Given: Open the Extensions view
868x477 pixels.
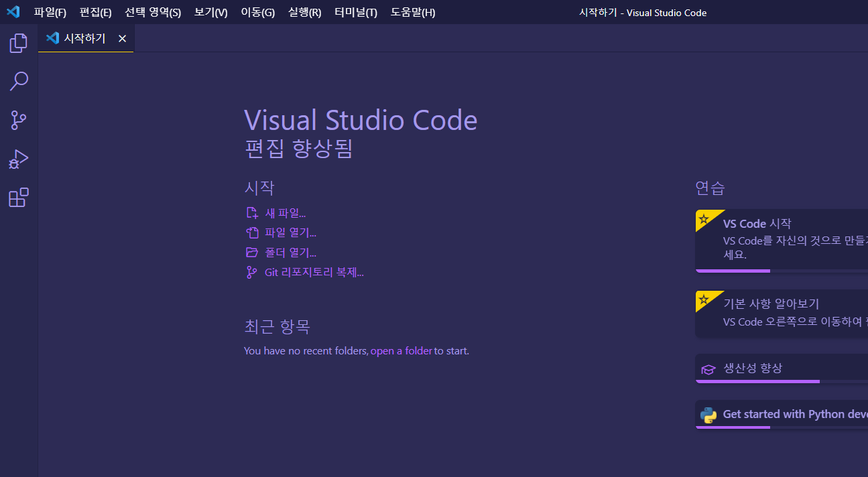Looking at the screenshot, I should click(x=19, y=198).
